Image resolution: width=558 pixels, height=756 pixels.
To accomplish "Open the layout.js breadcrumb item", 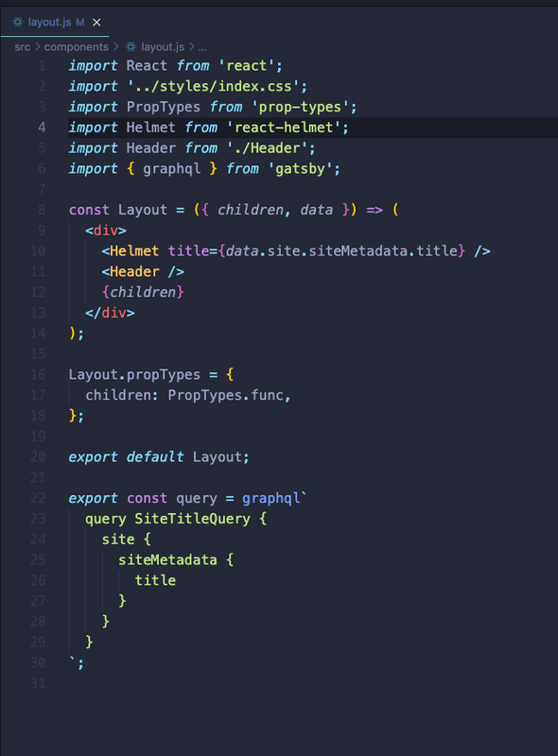I will [163, 46].
